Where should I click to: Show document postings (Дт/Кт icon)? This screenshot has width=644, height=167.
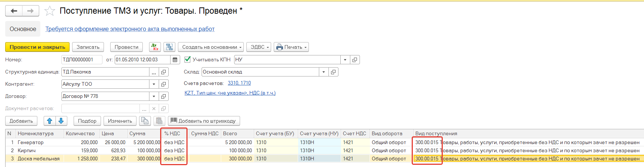pos(155,47)
